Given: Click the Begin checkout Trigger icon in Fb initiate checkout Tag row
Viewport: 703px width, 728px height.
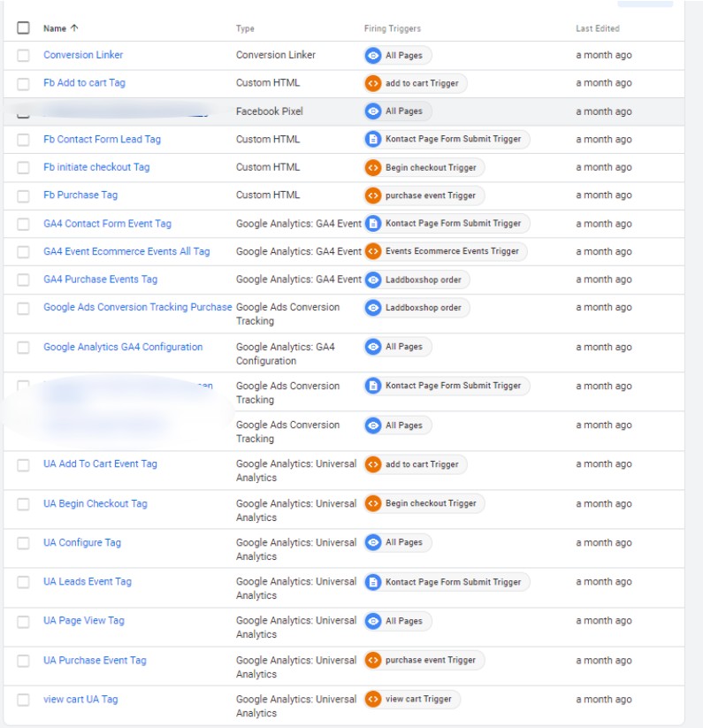Looking at the screenshot, I should pyautogui.click(x=373, y=167).
